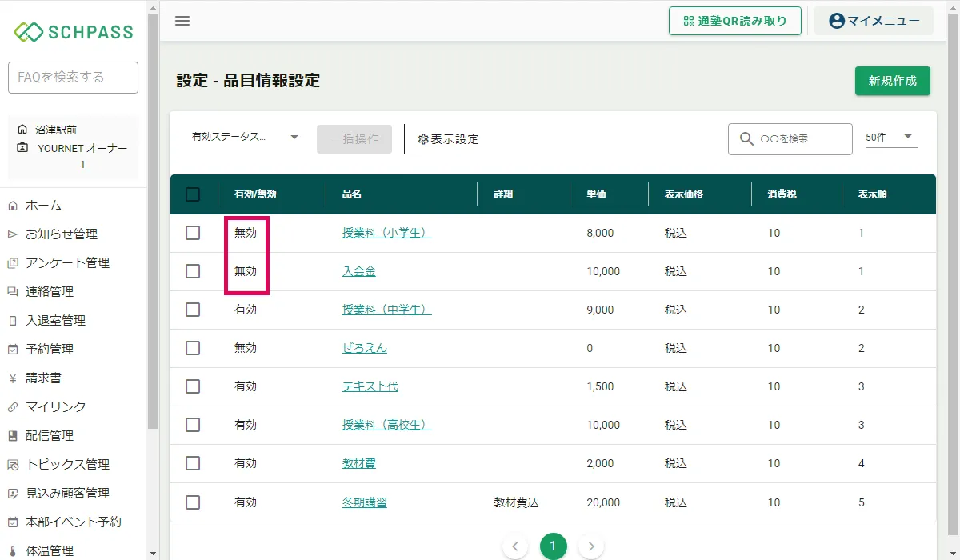Click the SCHPASS logo
This screenshot has height=560, width=960.
point(74,32)
